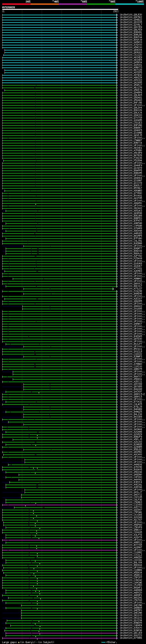Click the UniRef100_Q6CJE9 label
Screen dimensions: 146x644
pyautogui.click(x=131, y=633)
